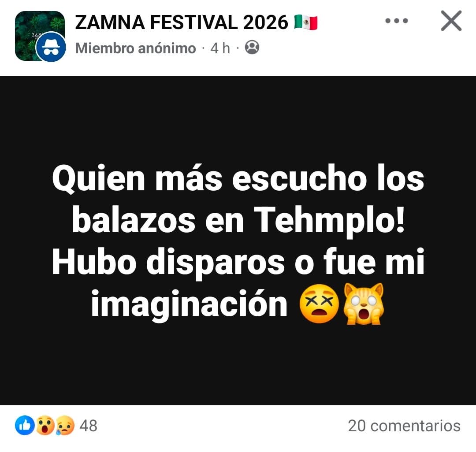Tap the wow reaction emoji

[x=45, y=425]
